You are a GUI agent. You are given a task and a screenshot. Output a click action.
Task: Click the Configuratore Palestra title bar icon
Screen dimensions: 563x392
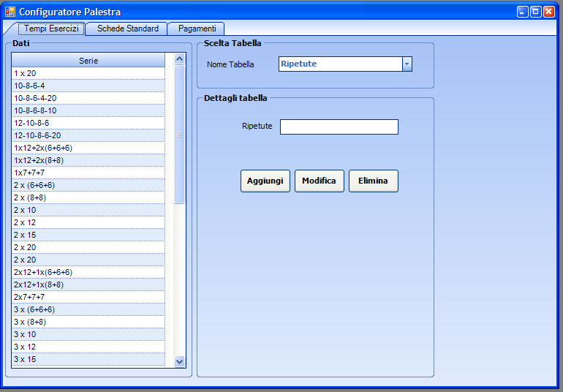10,12
